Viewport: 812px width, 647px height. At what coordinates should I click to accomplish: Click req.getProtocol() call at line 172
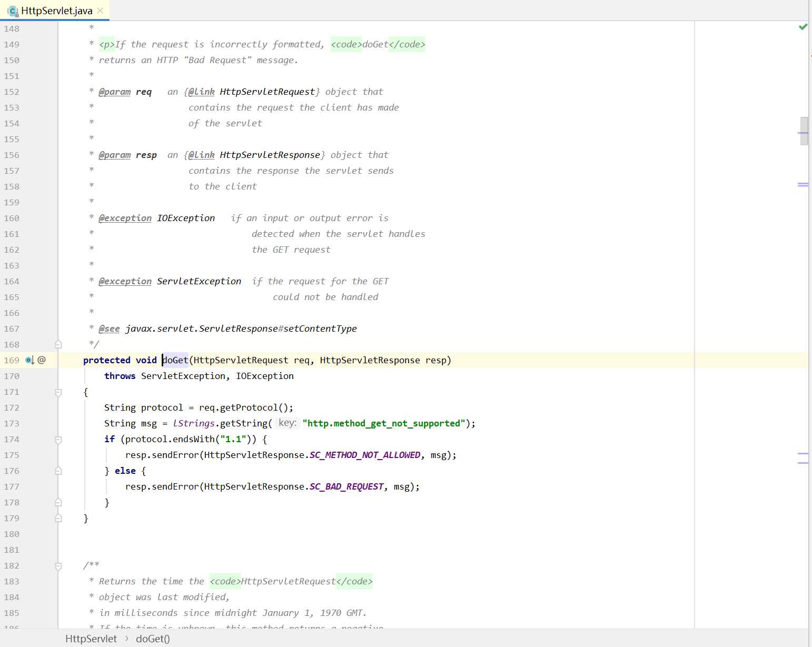tap(244, 407)
